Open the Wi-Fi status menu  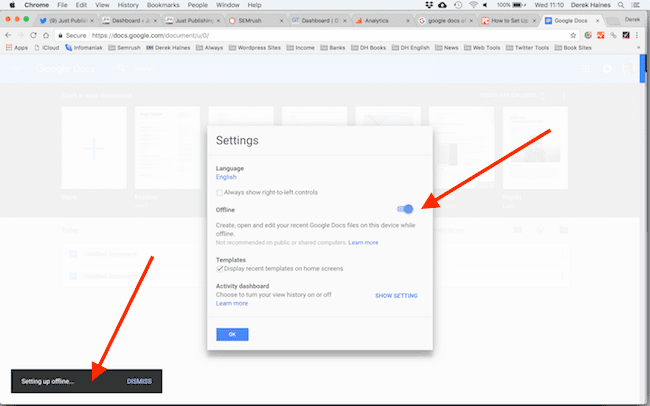[x=473, y=5]
